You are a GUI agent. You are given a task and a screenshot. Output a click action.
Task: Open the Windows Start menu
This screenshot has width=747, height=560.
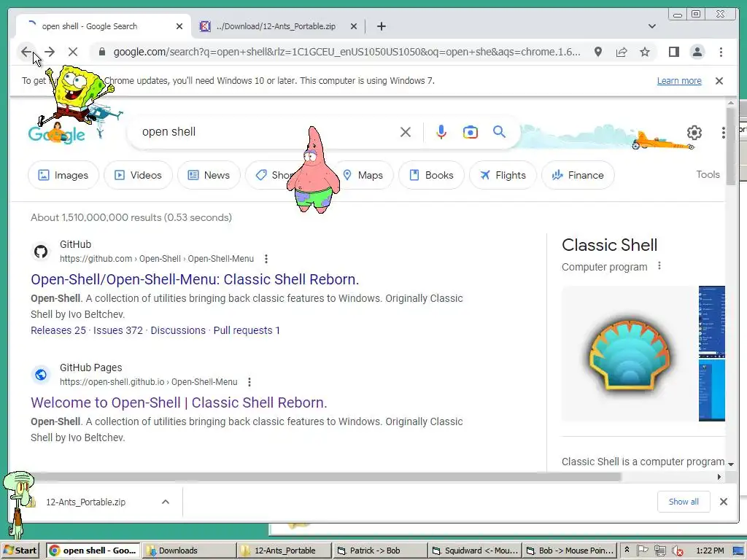coord(20,551)
